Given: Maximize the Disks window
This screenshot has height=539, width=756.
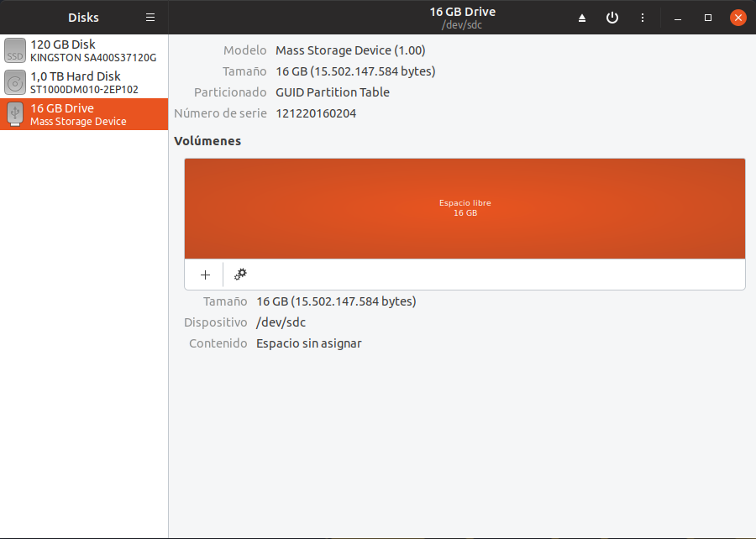Looking at the screenshot, I should point(708,18).
